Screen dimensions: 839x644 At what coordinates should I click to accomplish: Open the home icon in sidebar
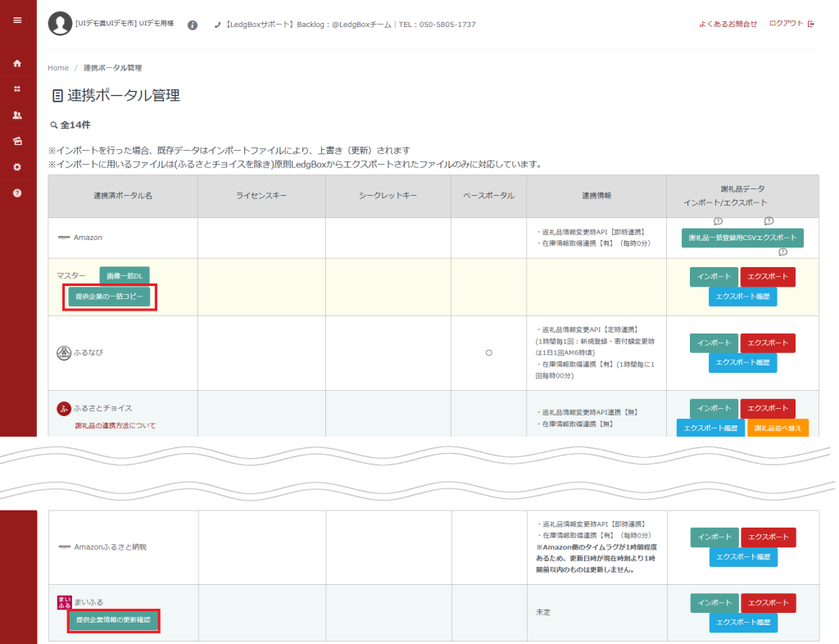[x=17, y=63]
